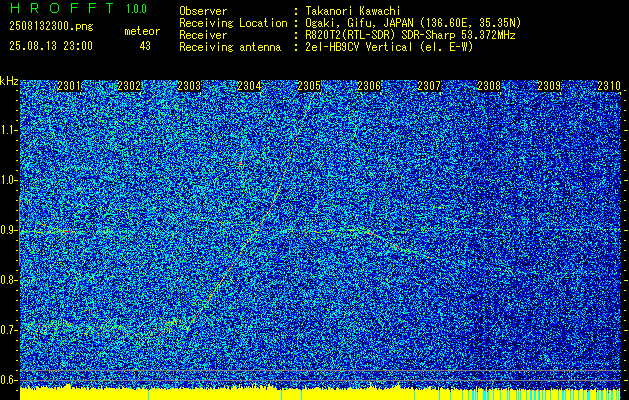Click the Observer label
Screen dimensions: 629x400
point(203,11)
